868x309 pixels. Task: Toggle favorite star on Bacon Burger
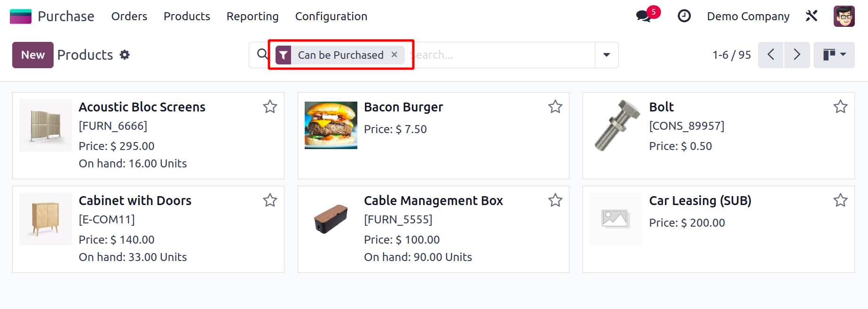coord(555,107)
